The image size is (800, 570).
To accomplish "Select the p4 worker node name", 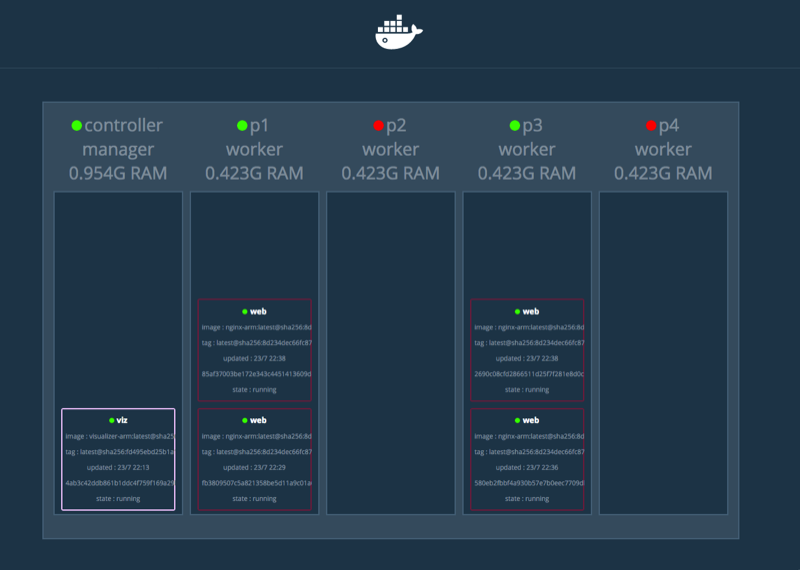I will pos(670,126).
